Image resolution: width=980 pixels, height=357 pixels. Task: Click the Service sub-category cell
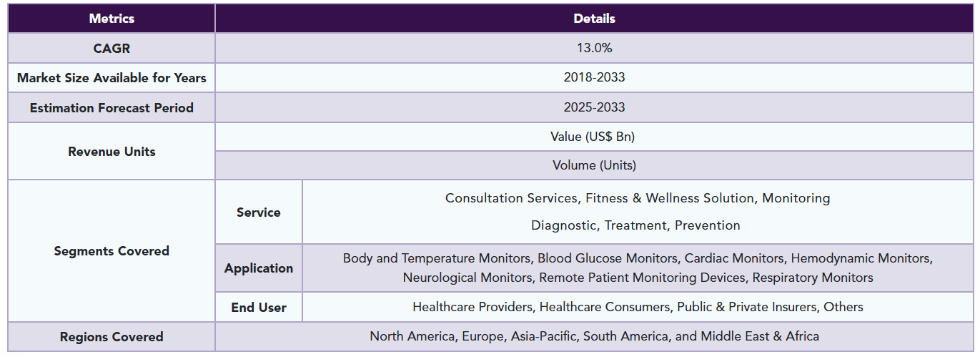[x=259, y=212]
